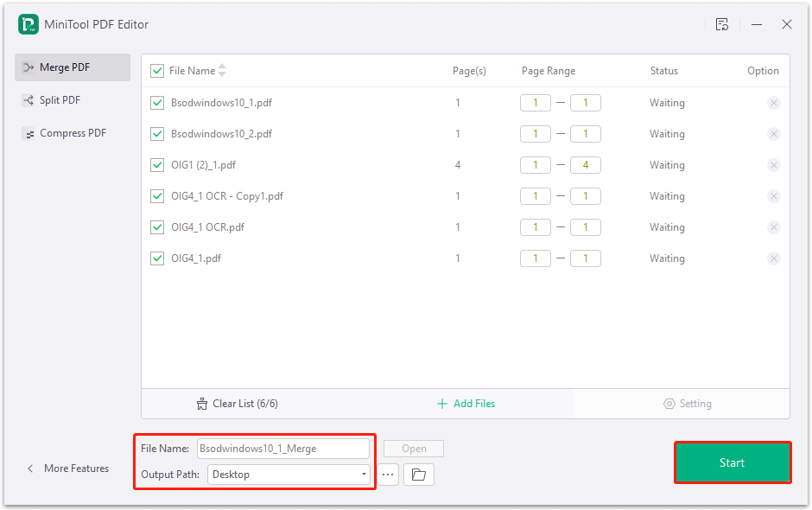Viewport: 812px width, 510px height.
Task: Edit end page for Bsodwindows10_2.pdf
Action: [x=585, y=134]
